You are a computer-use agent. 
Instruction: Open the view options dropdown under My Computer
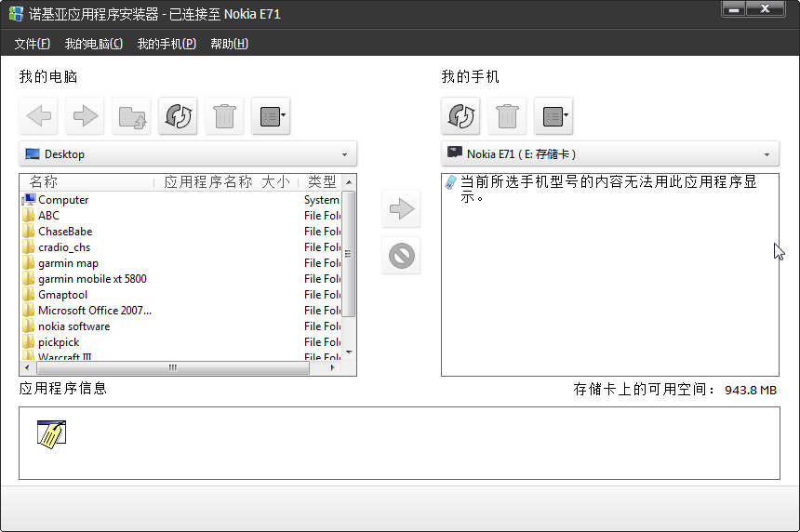coord(271,116)
